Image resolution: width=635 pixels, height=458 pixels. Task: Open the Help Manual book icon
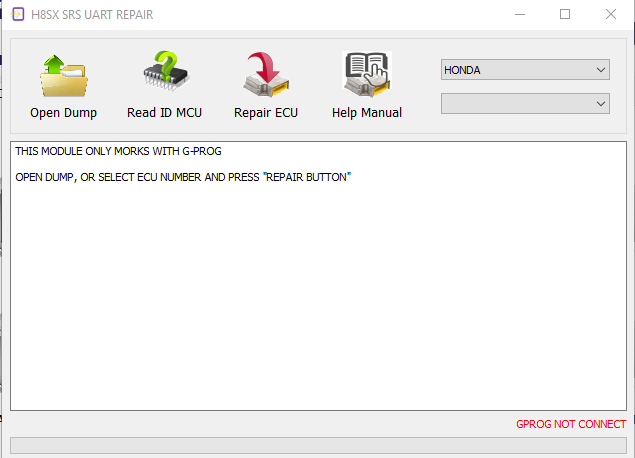pyautogui.click(x=367, y=74)
